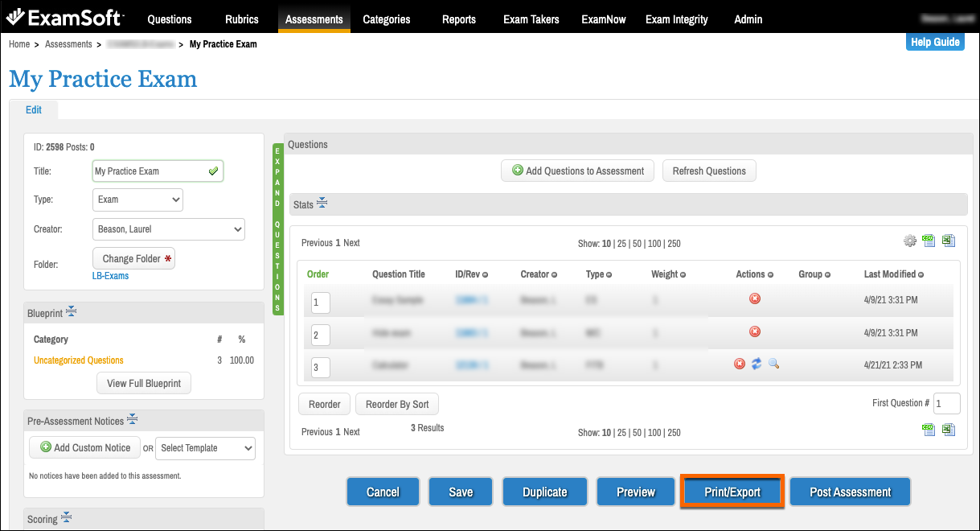Image resolution: width=980 pixels, height=531 pixels.
Task: Click the Duplicate button
Action: [x=545, y=492]
